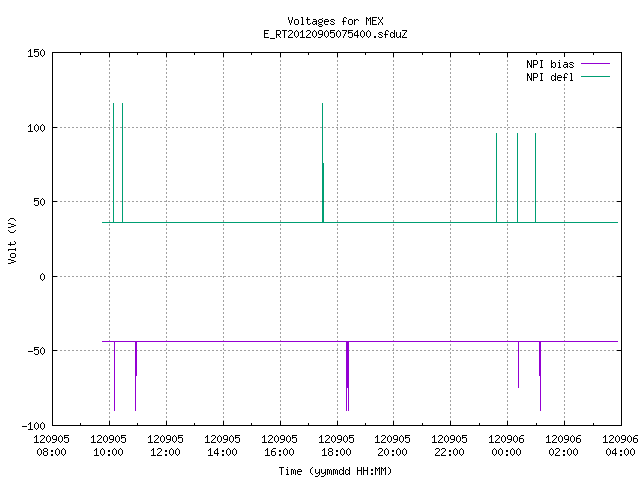Click the purple NPI bias spike near 11:00
The width and height of the screenshot is (640, 480).
pos(136,376)
